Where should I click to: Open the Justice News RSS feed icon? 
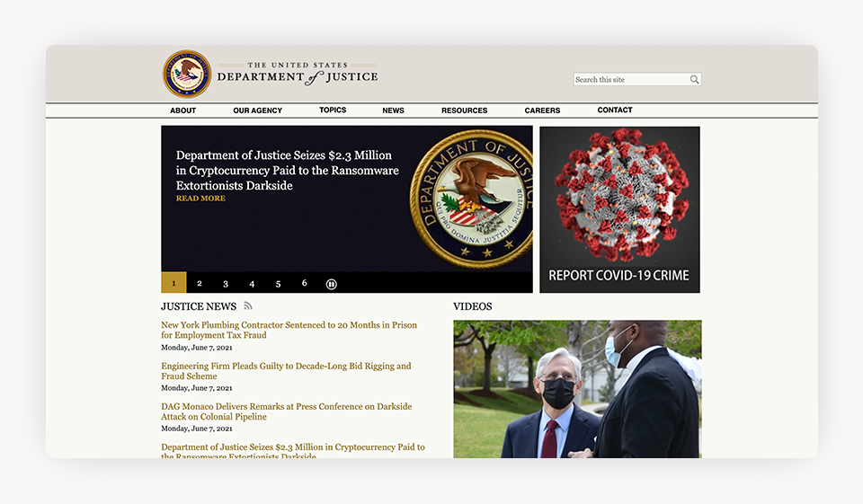click(x=248, y=306)
